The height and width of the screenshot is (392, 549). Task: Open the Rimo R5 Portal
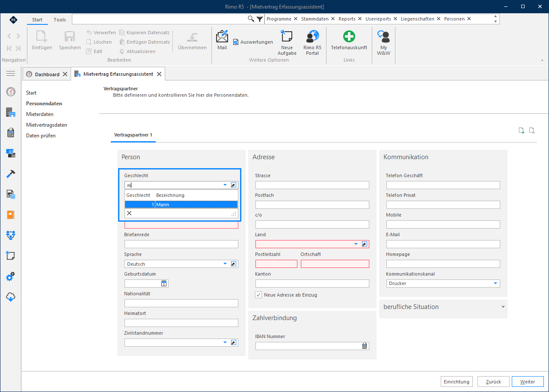point(312,43)
